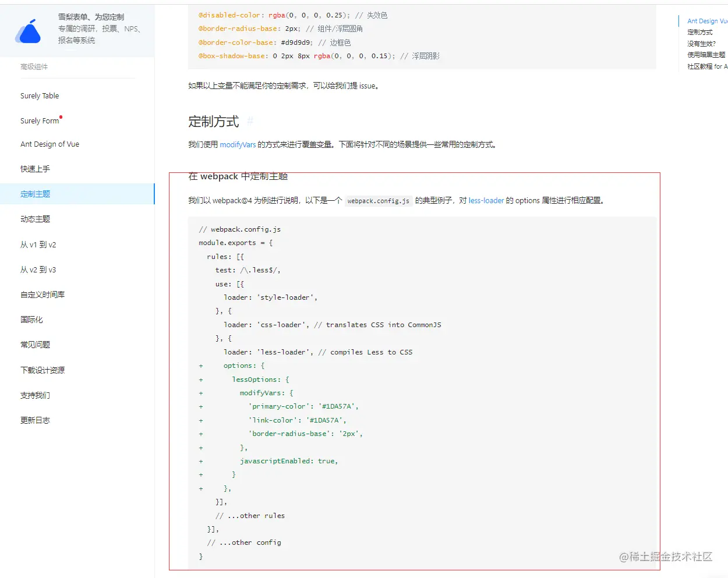
Task: Click the loader: 'css-loader' code line
Action: pyautogui.click(x=333, y=325)
